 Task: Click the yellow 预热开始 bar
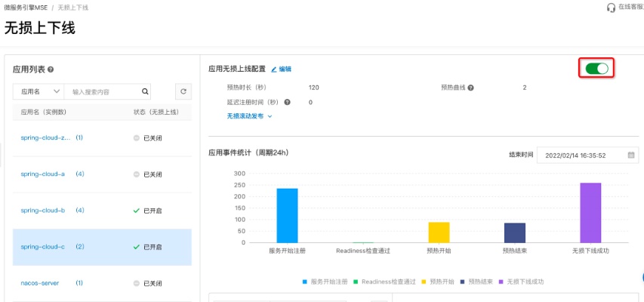439,233
